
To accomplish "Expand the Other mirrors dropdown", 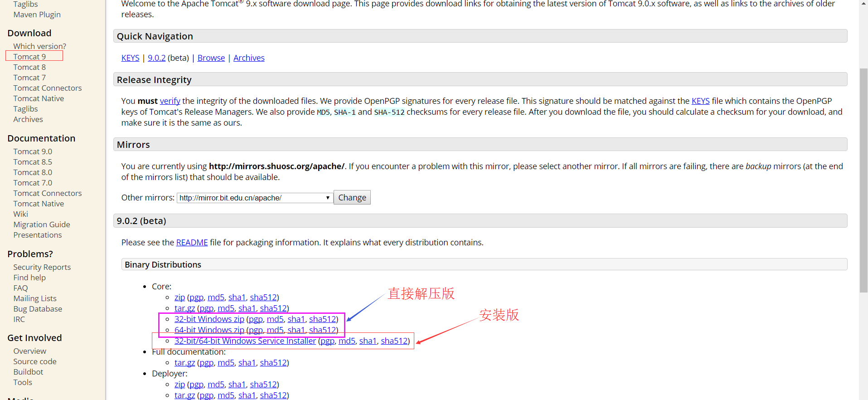I will click(x=255, y=198).
